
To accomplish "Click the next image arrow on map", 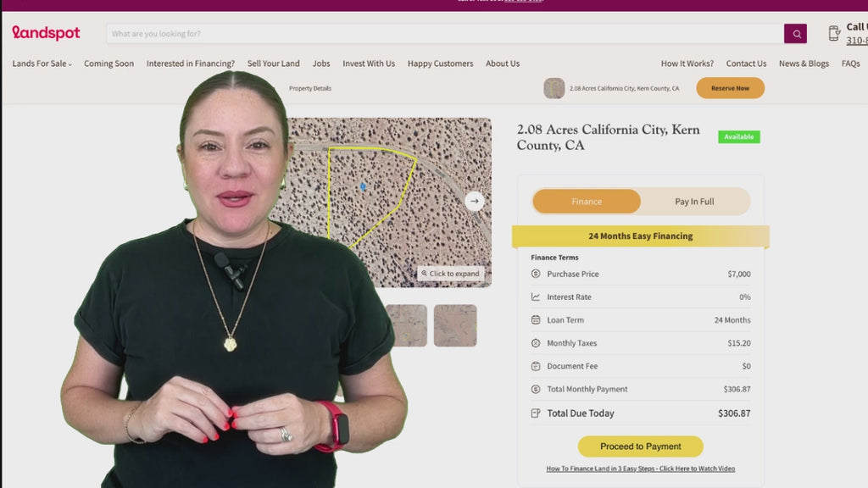I will click(475, 202).
